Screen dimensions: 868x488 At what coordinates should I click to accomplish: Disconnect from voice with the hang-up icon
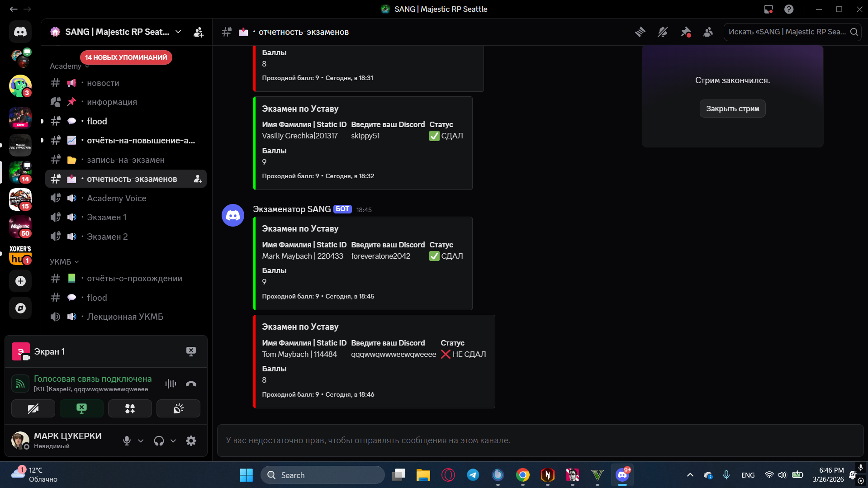191,384
